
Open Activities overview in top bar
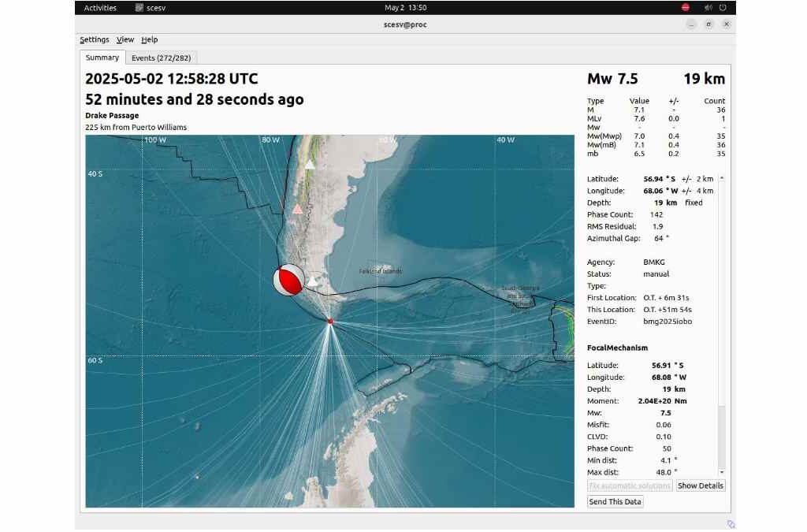click(x=100, y=8)
